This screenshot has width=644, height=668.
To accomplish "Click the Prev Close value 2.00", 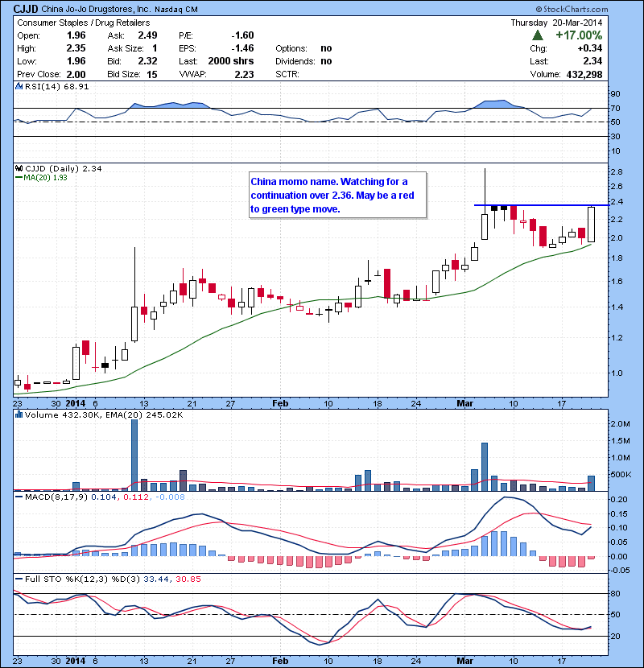I will pyautogui.click(x=76, y=74).
